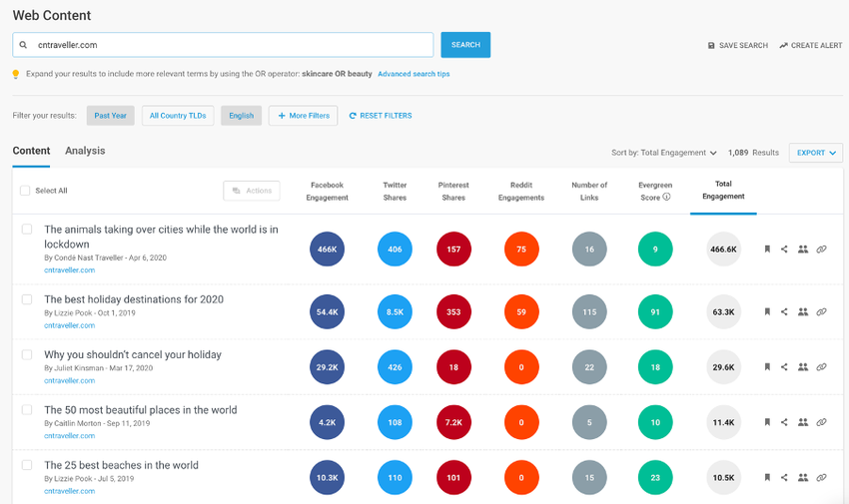View sharers of animals taking over cities article

(x=803, y=250)
